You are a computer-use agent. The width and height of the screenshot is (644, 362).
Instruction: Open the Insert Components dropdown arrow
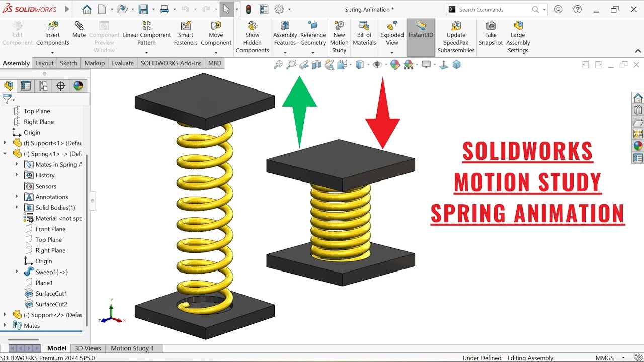pos(52,52)
